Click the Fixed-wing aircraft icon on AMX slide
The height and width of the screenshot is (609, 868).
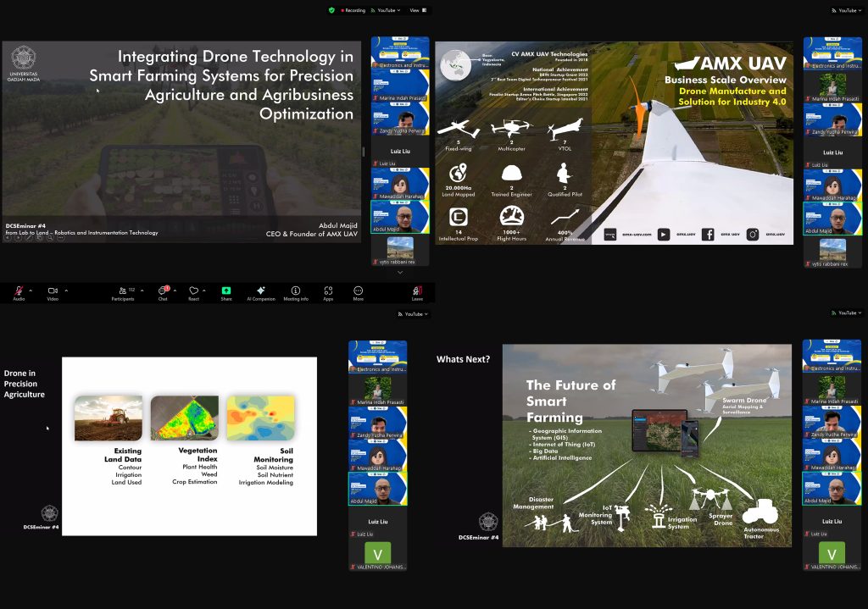tap(459, 129)
